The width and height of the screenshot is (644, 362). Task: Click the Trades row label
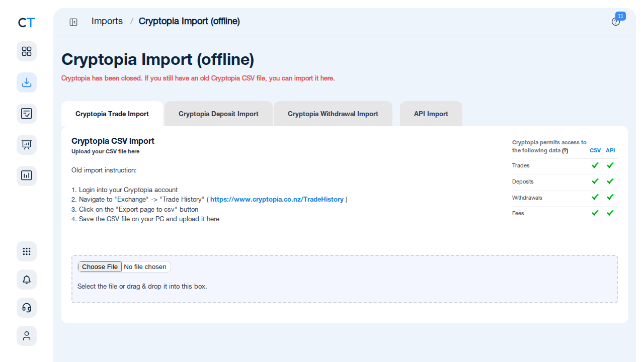click(521, 165)
